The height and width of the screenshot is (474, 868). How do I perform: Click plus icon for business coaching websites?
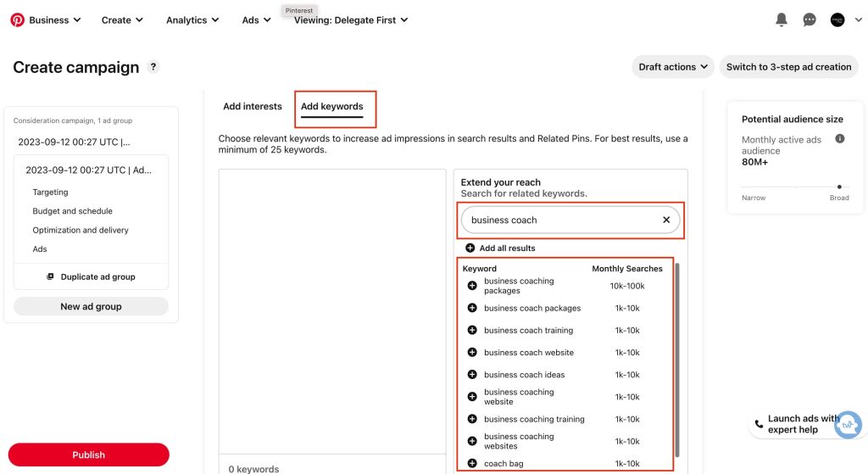click(x=472, y=441)
